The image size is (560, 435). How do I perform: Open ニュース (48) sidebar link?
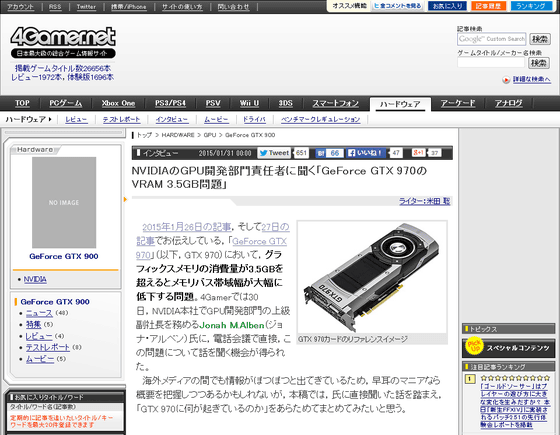click(x=39, y=313)
